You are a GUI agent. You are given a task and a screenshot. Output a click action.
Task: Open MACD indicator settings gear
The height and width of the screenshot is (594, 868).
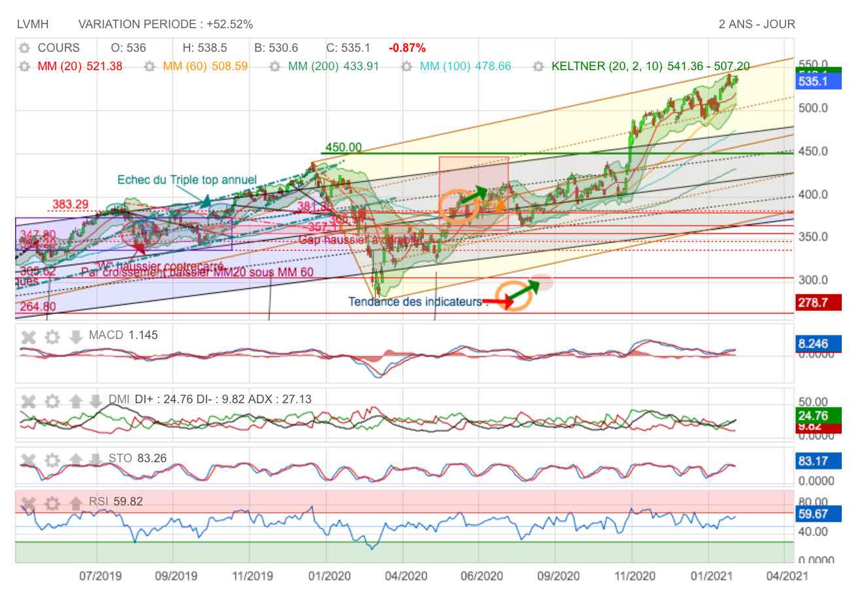click(52, 337)
